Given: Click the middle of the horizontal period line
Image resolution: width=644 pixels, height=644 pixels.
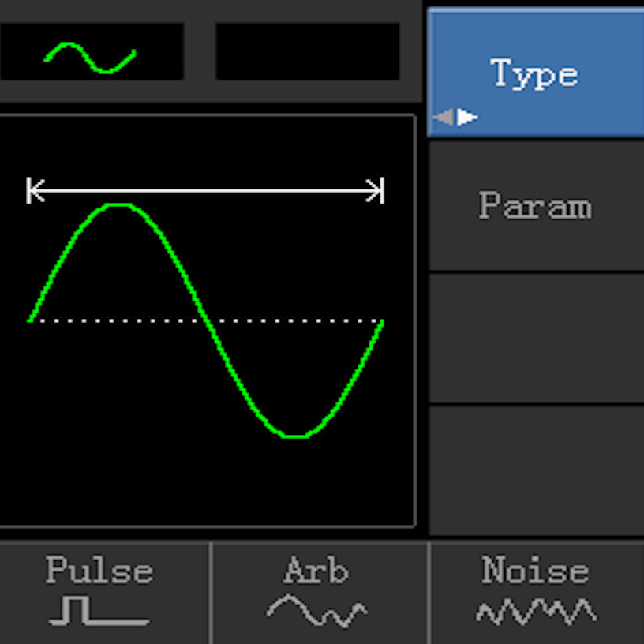Looking at the screenshot, I should [x=205, y=191].
